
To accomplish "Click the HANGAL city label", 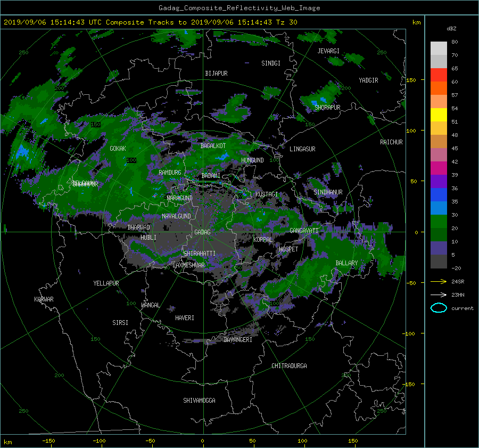I will 151,305.
